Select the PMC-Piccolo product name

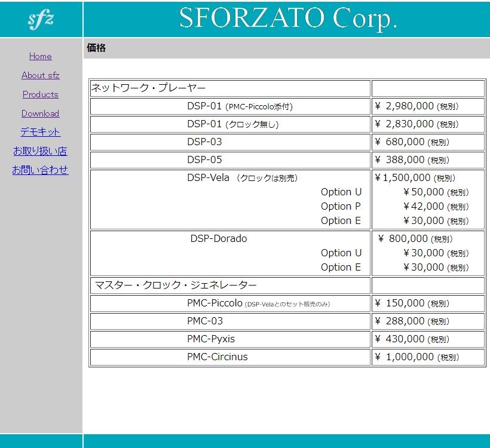coord(215,303)
